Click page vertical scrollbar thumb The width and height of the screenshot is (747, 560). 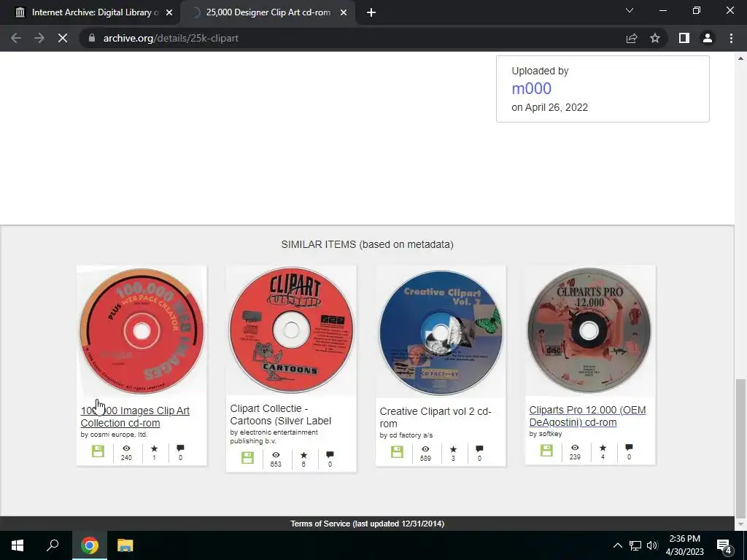[740, 449]
